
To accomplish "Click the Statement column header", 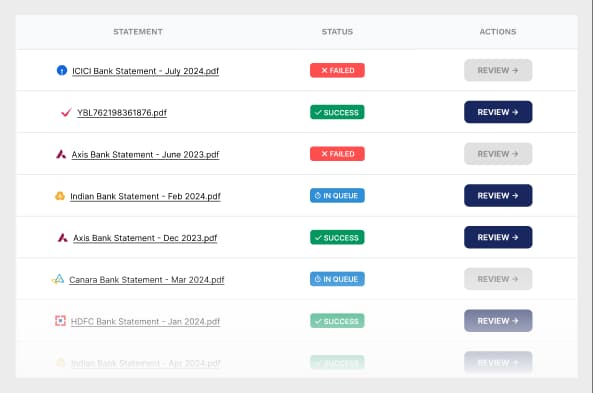I will [138, 32].
